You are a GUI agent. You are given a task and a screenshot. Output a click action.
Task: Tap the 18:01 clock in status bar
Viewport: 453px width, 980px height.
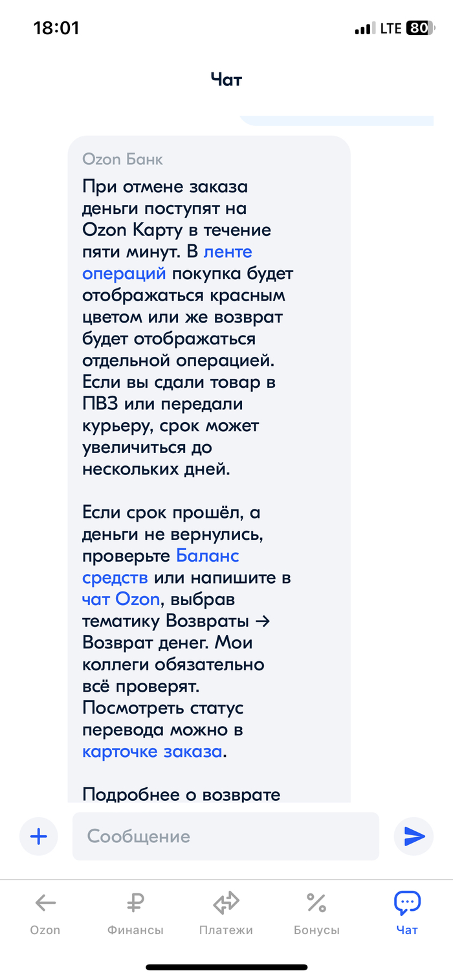click(x=56, y=28)
